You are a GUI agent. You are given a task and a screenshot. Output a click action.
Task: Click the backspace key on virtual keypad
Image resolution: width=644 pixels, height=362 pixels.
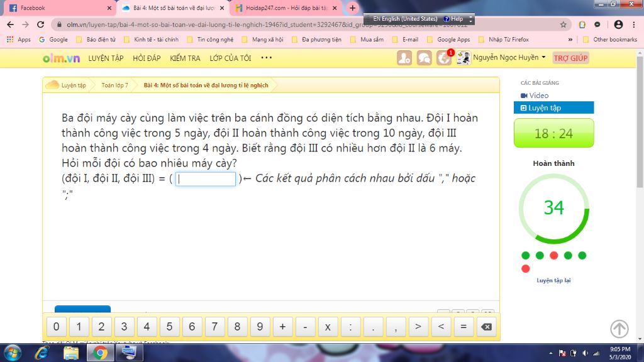click(486, 327)
